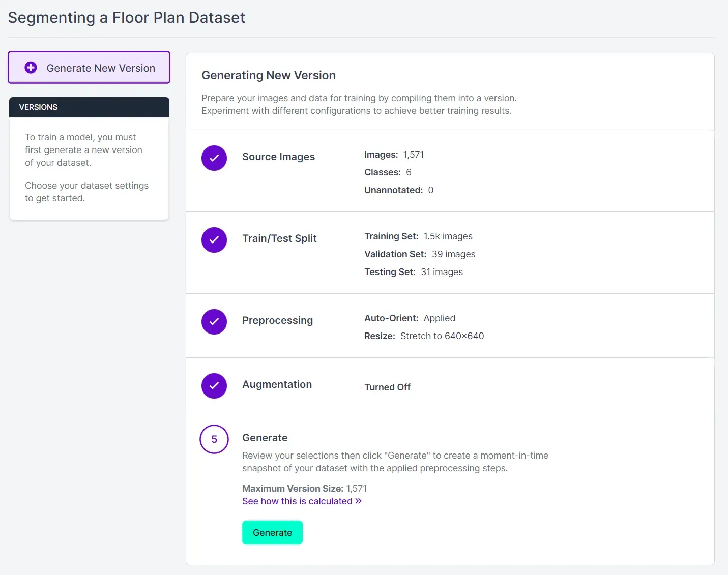Expand the Train/Test Split section
This screenshot has height=575, width=728.
pos(279,238)
